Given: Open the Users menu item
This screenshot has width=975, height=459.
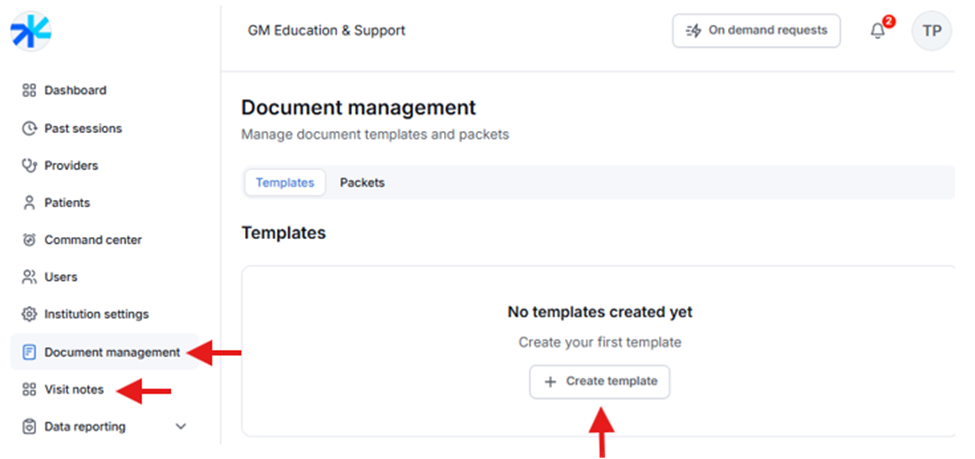Looking at the screenshot, I should pos(61,277).
